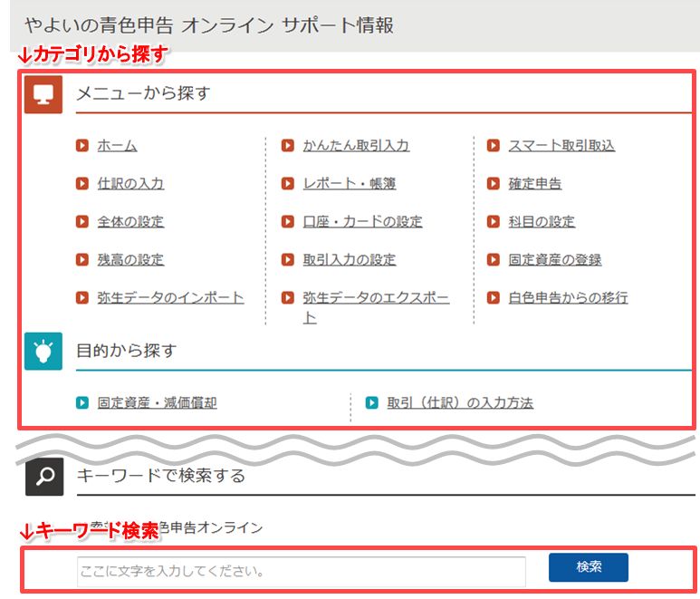The width and height of the screenshot is (700, 599).
Task: Open the 弥生データのインポート link
Action: coord(170,297)
